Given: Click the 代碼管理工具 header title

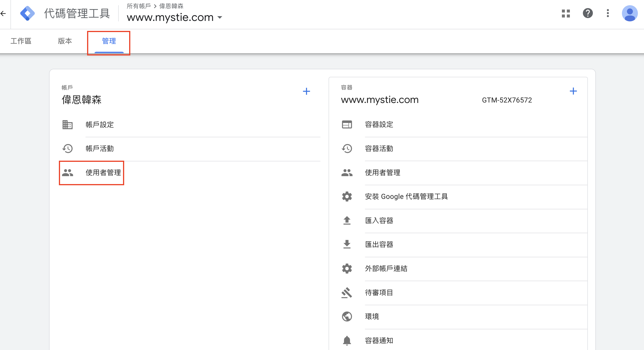Looking at the screenshot, I should click(77, 13).
